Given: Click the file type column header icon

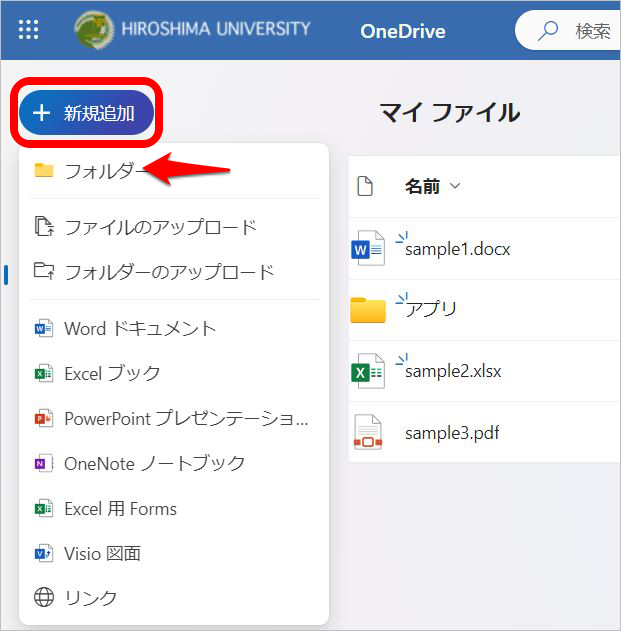Looking at the screenshot, I should pos(365,186).
